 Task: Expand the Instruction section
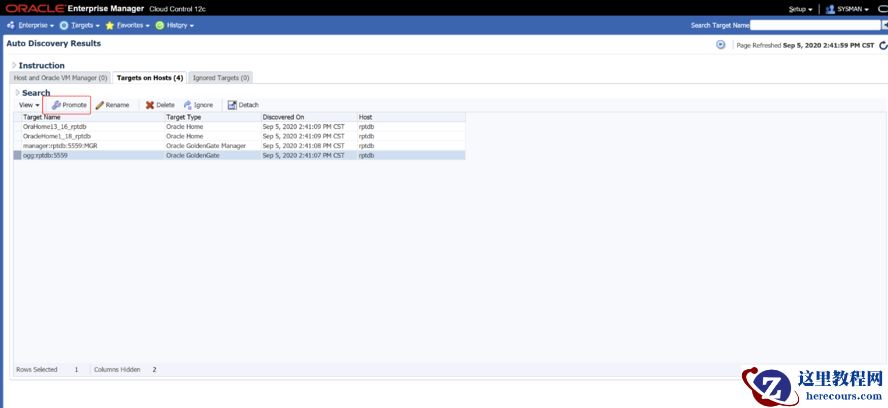(14, 65)
